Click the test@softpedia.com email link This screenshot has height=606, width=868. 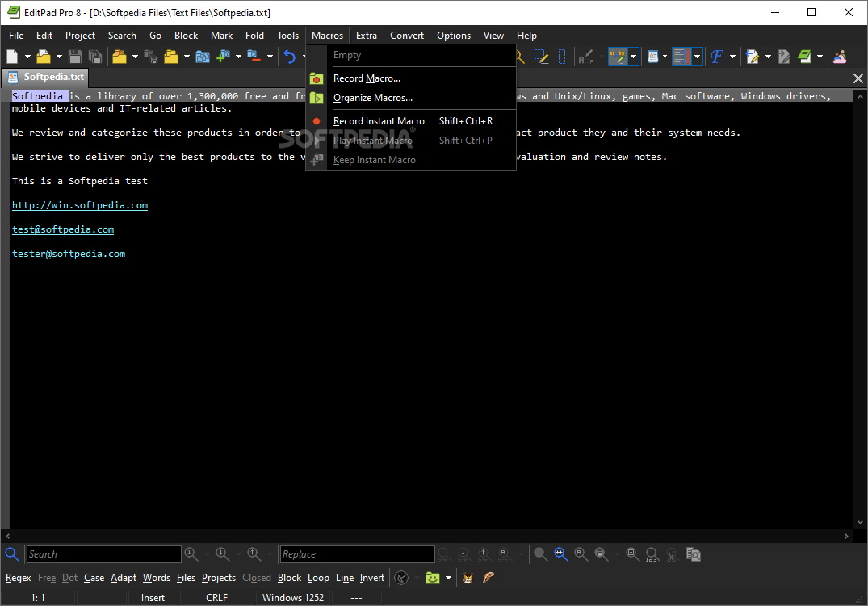62,230
